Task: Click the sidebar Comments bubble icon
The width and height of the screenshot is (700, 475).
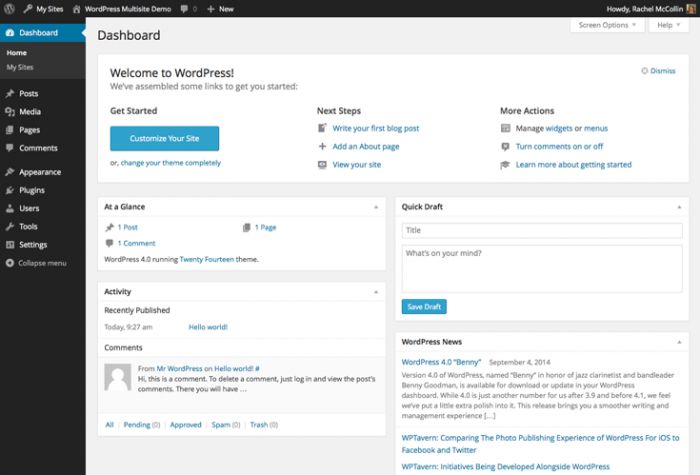Action: click(x=10, y=148)
